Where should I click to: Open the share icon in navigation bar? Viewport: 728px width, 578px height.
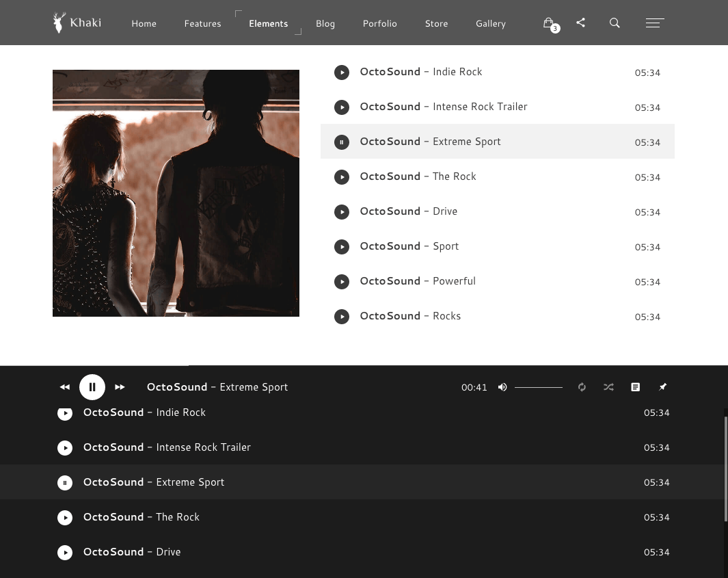click(x=580, y=23)
